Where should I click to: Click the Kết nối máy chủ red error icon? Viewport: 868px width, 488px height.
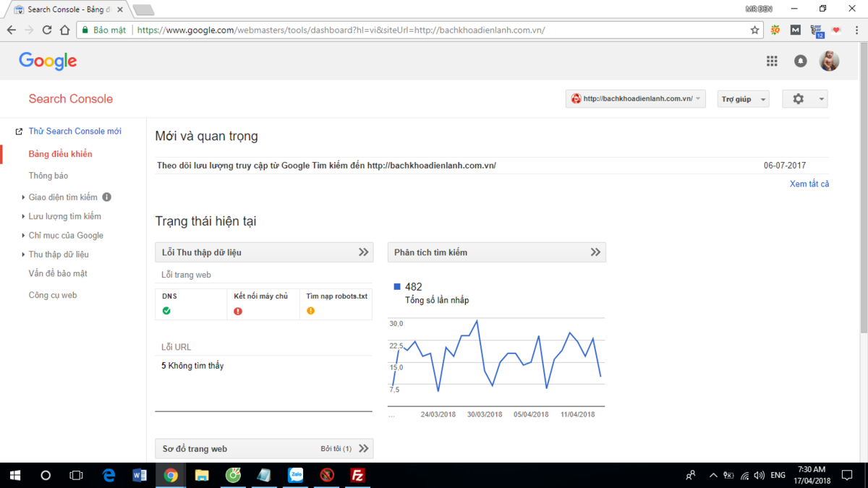click(x=238, y=311)
